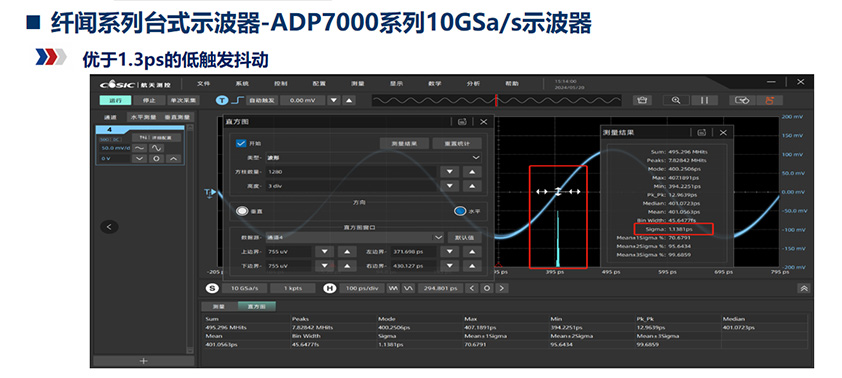Toggle the 开始 start checkbox in histogram dialog
842x378 pixels.
click(241, 143)
